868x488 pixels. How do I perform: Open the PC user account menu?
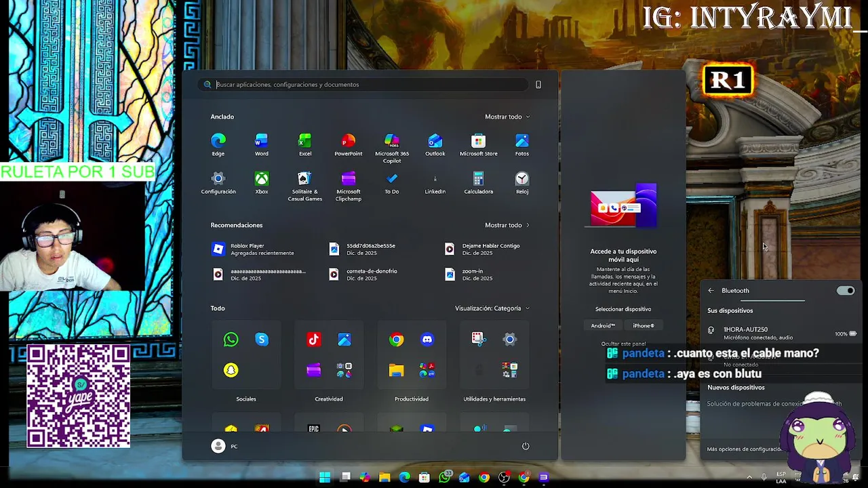(x=225, y=446)
